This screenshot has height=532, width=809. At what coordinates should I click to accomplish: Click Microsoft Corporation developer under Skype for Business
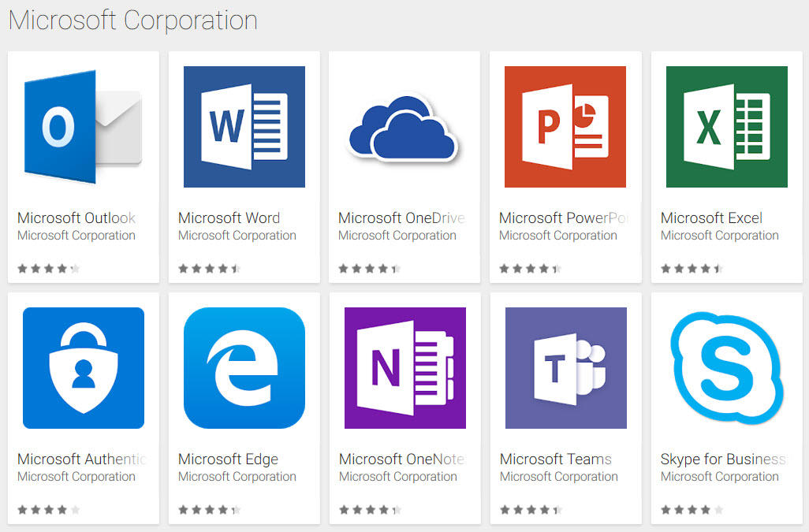[719, 477]
